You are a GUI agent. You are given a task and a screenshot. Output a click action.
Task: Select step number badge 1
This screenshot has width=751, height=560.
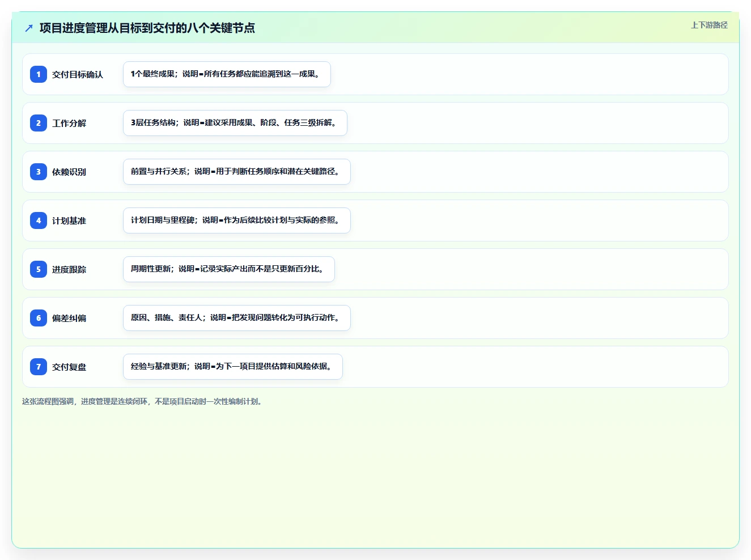39,74
